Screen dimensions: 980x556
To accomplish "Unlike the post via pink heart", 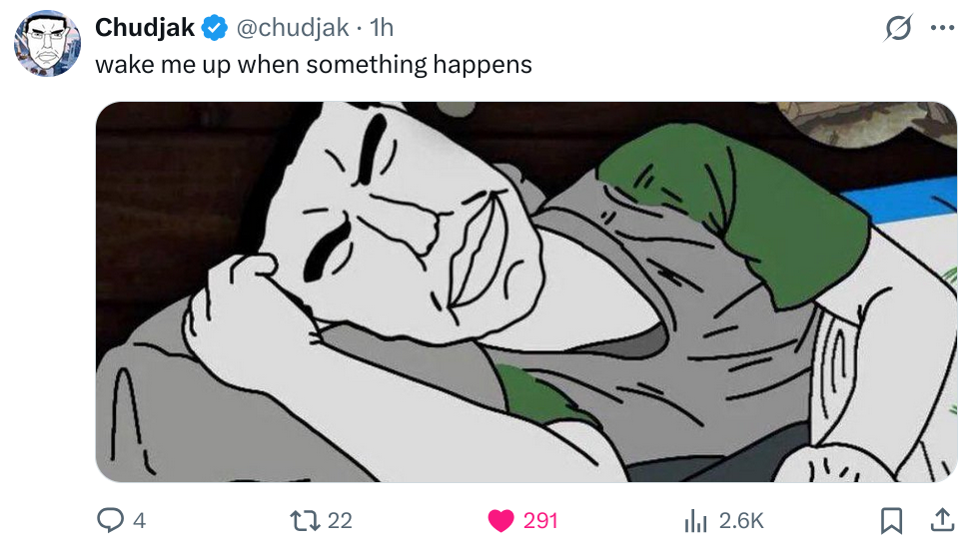I will (500, 520).
